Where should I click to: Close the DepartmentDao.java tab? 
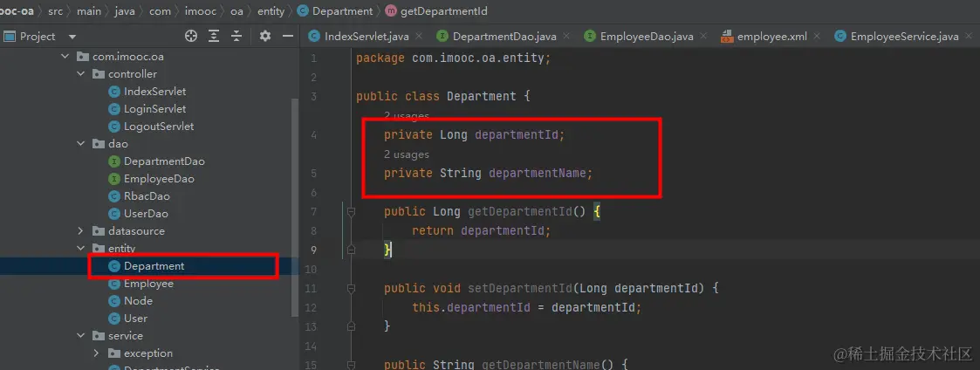pyautogui.click(x=566, y=37)
